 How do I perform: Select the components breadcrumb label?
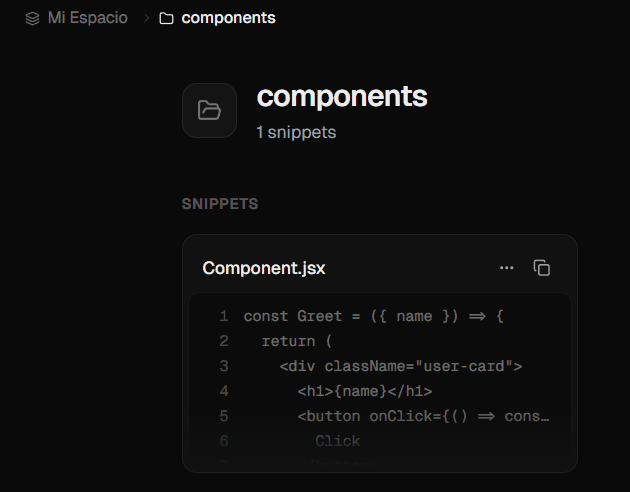(228, 18)
